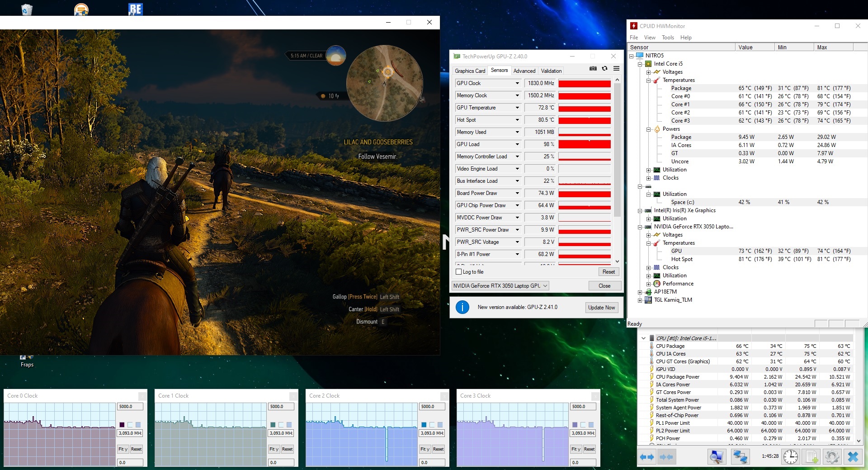Open the Tools menu in HWMonitor
This screenshot has height=470, width=868.
668,38
